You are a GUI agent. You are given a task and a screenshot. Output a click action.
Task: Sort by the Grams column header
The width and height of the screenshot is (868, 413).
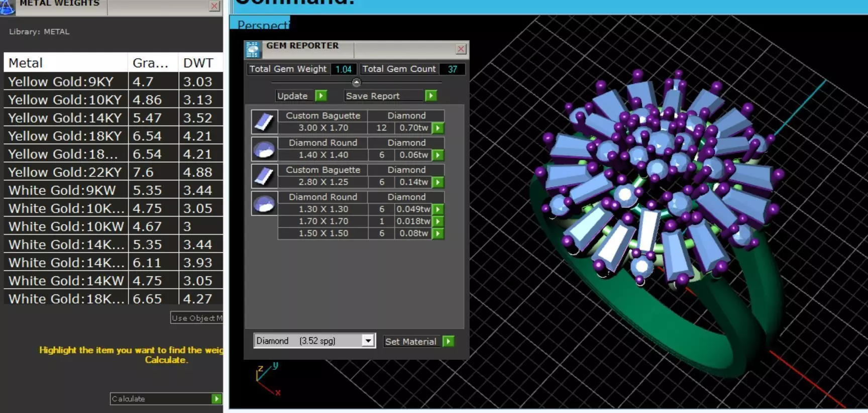point(153,63)
